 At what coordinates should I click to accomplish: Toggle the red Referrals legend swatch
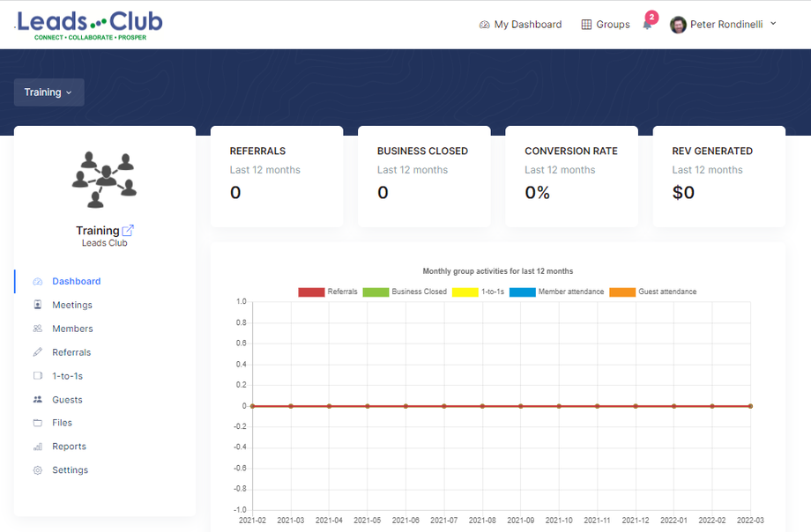[311, 292]
